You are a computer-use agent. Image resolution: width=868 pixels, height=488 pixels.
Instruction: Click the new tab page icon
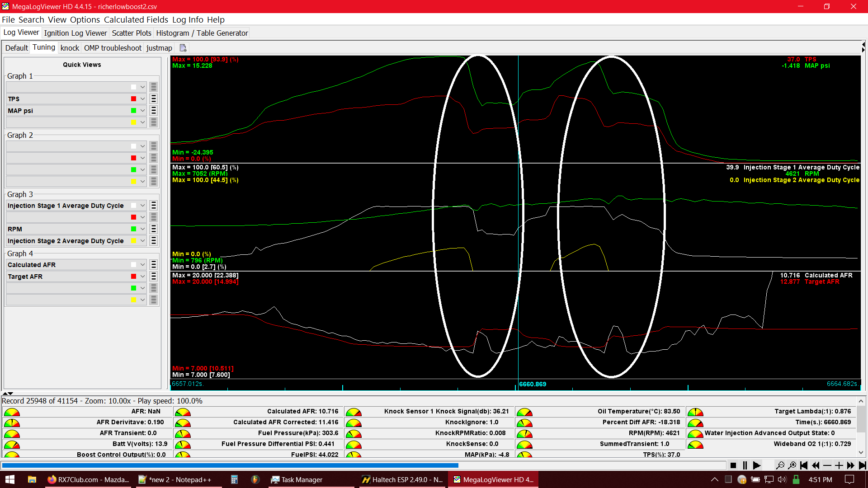coord(183,48)
